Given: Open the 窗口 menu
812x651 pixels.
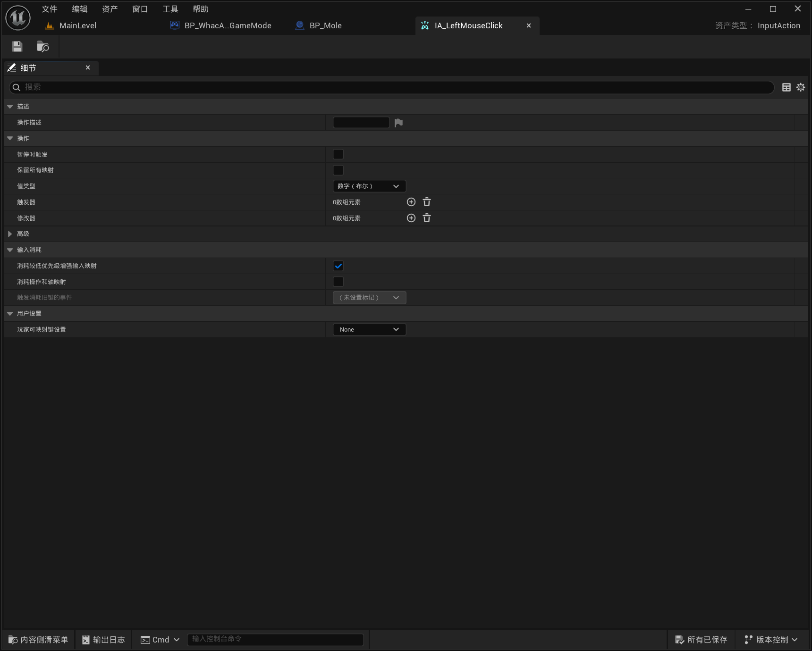Looking at the screenshot, I should click(140, 9).
